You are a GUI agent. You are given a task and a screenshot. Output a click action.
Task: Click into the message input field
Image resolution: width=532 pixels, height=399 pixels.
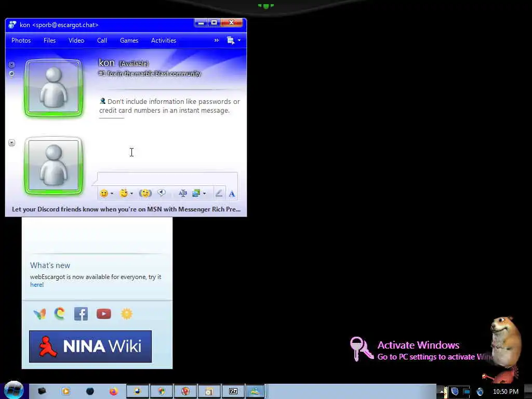pyautogui.click(x=167, y=179)
